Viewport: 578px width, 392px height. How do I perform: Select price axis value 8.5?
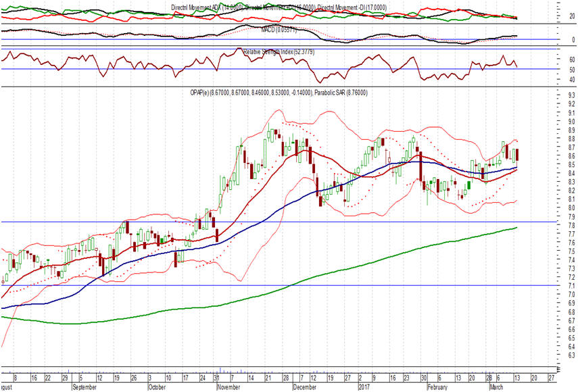coord(571,165)
